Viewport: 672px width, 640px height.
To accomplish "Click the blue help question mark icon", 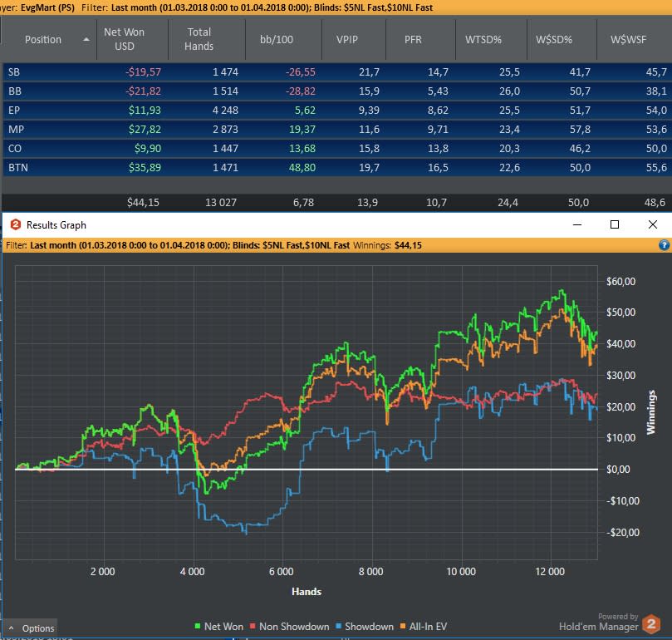I will click(664, 245).
